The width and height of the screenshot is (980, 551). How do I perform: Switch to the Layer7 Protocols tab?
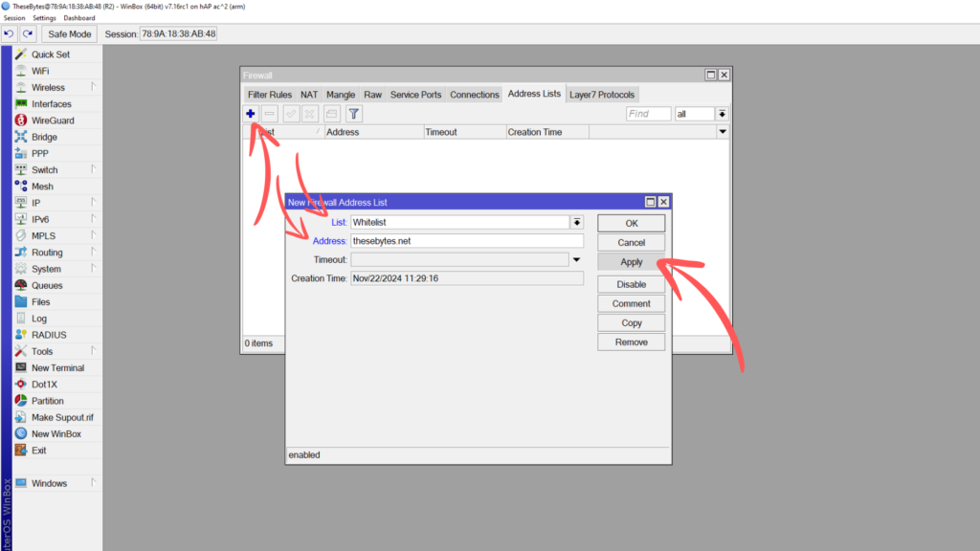point(601,95)
